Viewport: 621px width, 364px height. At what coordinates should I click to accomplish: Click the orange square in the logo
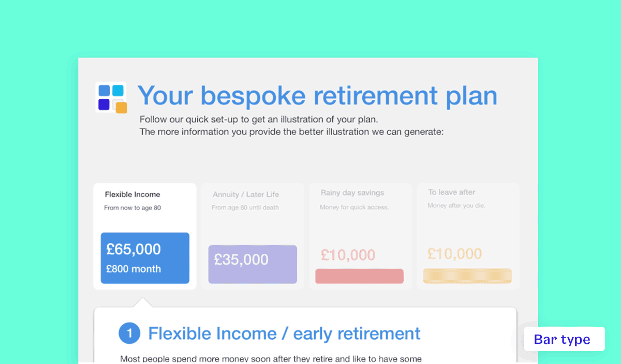[x=121, y=108]
